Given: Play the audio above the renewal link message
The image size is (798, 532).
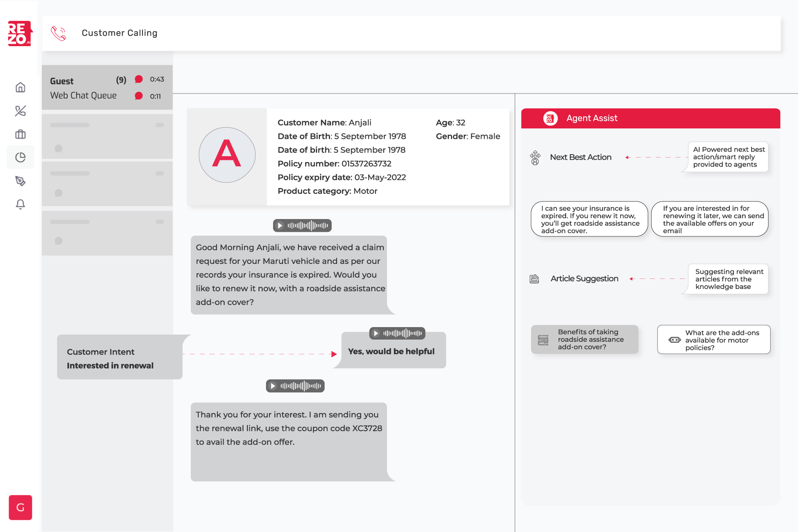Looking at the screenshot, I should pos(273,385).
